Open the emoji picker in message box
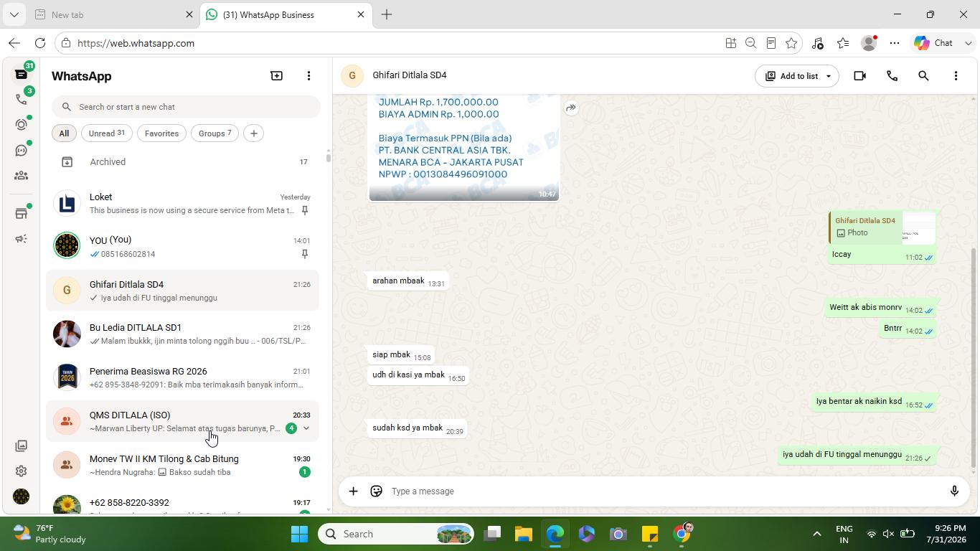This screenshot has height=551, width=980. 376,491
